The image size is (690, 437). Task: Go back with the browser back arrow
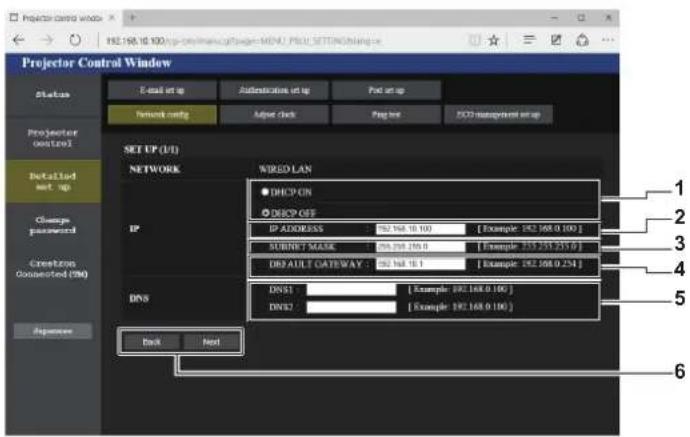(x=18, y=40)
